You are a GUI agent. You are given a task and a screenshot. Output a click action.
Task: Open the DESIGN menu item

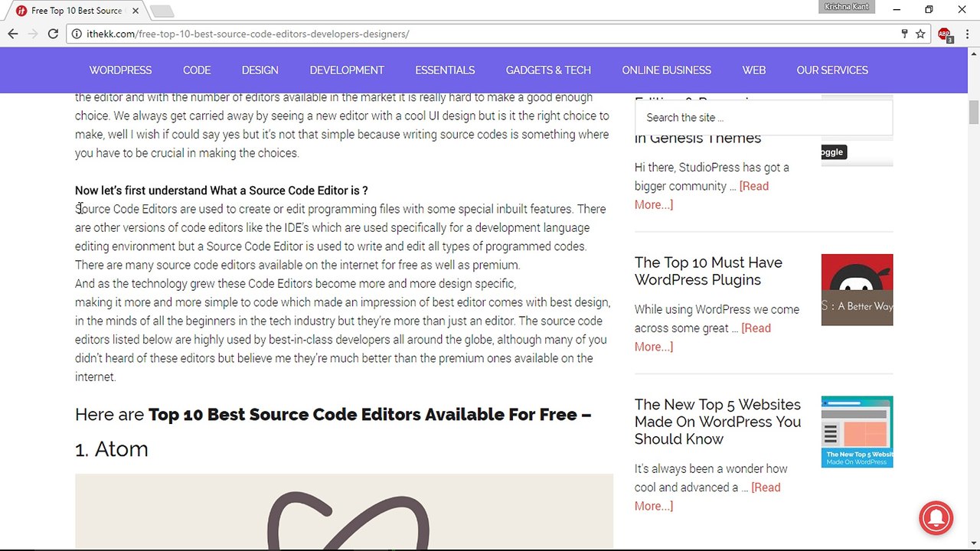pos(260,70)
